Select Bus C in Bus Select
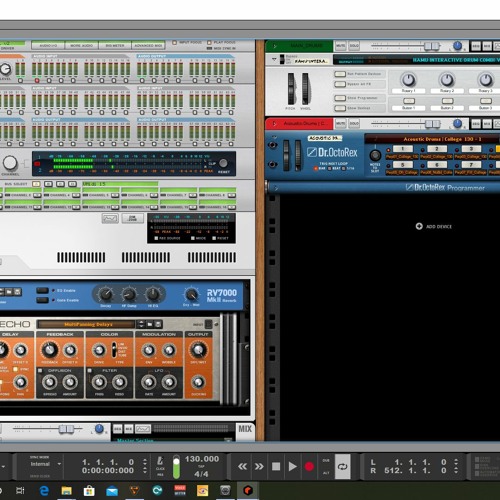The width and height of the screenshot is (500, 500). pos(60,184)
